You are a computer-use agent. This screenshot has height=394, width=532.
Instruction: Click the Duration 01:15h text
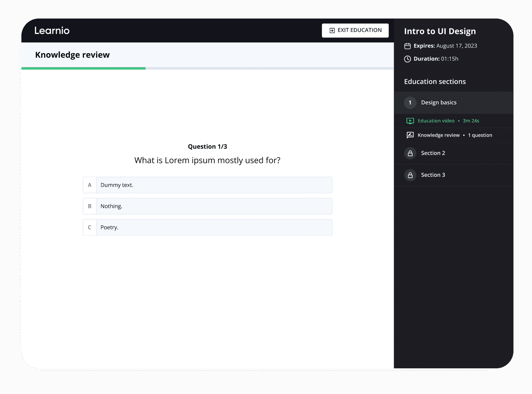(436, 59)
